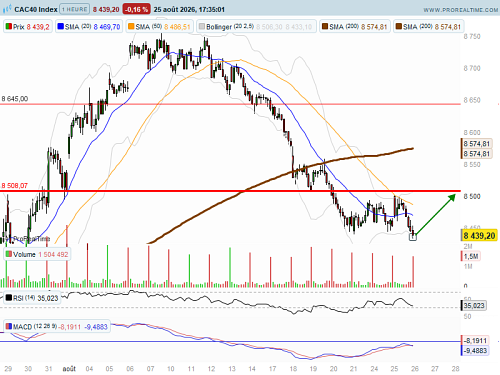
Task: Click the MACD legend color icon
Action: click(9, 326)
